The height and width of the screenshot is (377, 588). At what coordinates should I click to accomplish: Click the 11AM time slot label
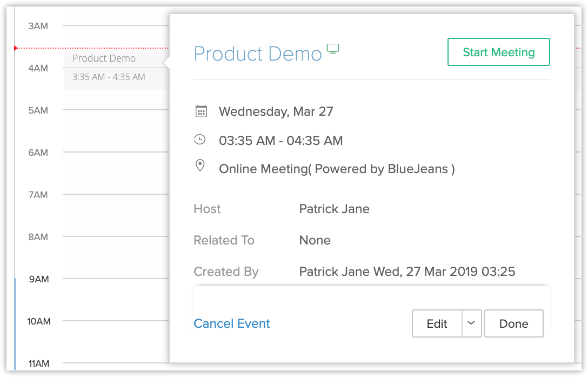click(x=39, y=363)
